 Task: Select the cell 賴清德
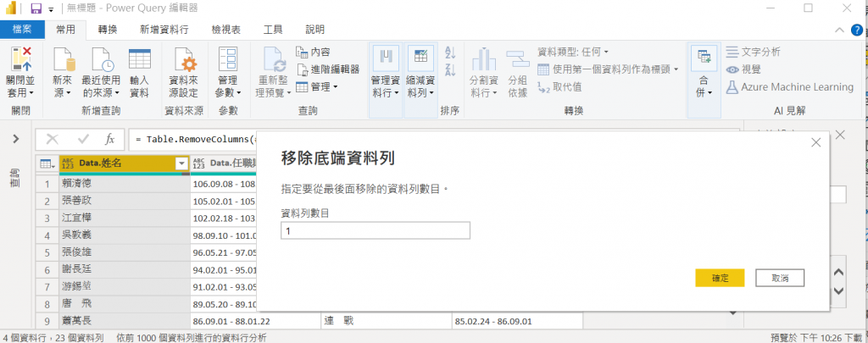point(124,185)
